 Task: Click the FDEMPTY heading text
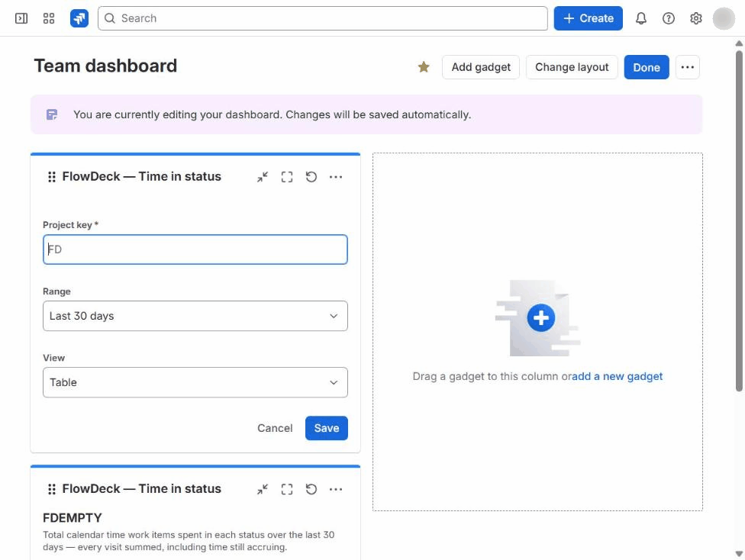tap(73, 518)
